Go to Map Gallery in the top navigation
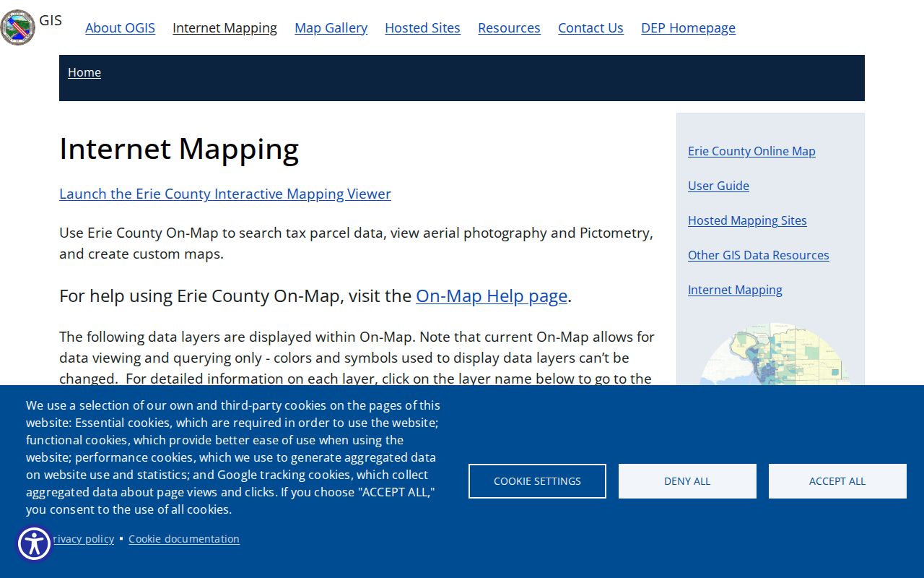The height and width of the screenshot is (578, 924). (x=331, y=27)
